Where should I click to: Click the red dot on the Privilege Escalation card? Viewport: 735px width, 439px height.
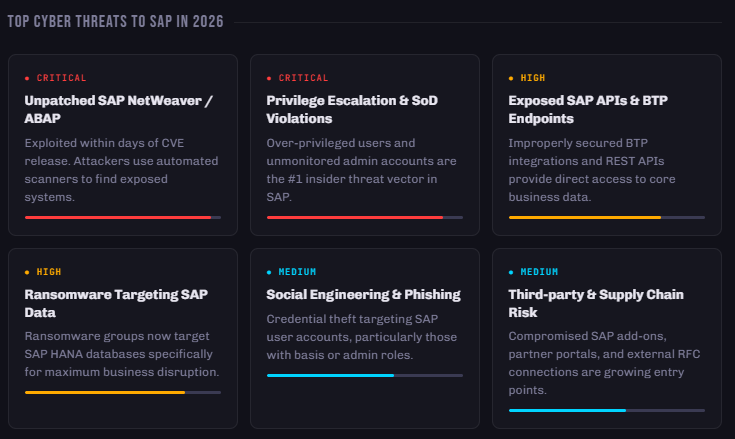pos(269,78)
